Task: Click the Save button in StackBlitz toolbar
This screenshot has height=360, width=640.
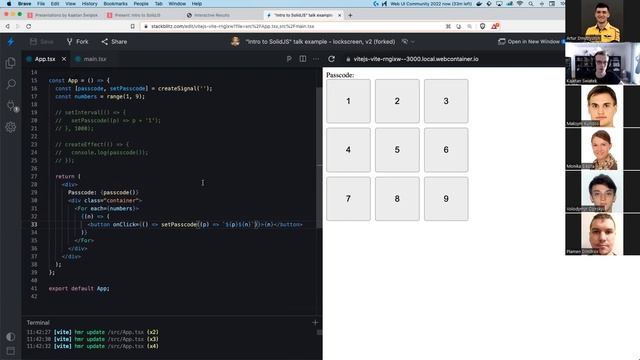Action: point(42,42)
